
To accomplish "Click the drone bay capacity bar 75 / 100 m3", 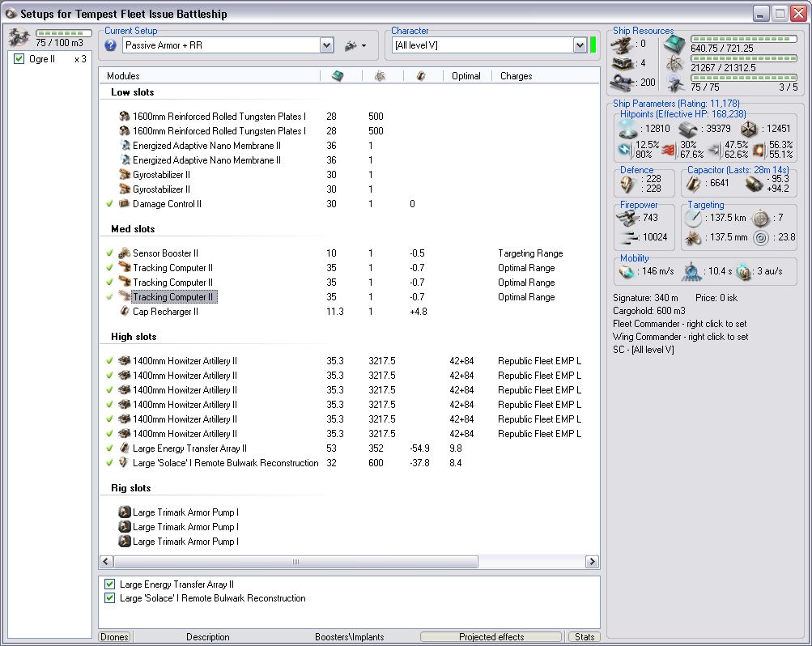I will click(x=62, y=33).
